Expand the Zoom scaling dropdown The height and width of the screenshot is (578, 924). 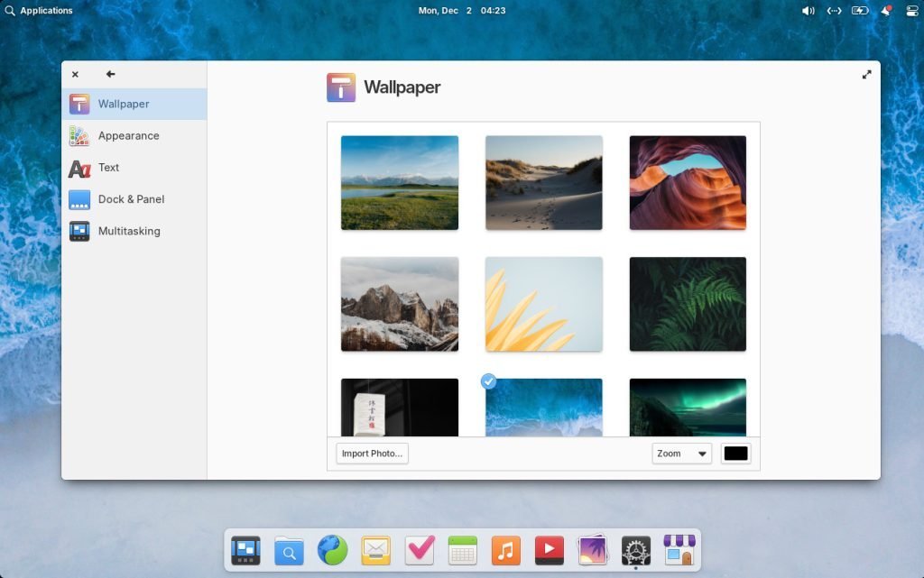coord(681,454)
